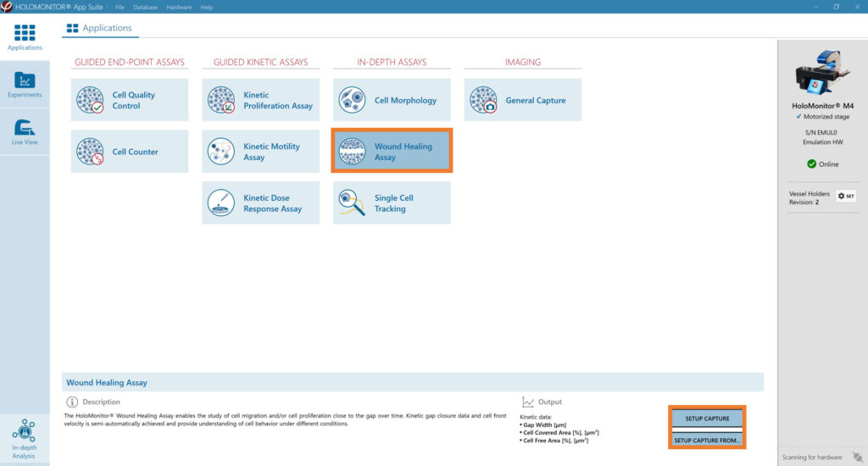
Task: Click the SETUP CAPTURE button
Action: [x=707, y=419]
